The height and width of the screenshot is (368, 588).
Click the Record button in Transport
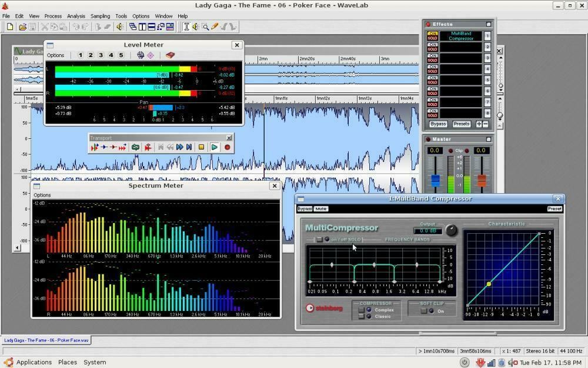click(227, 147)
